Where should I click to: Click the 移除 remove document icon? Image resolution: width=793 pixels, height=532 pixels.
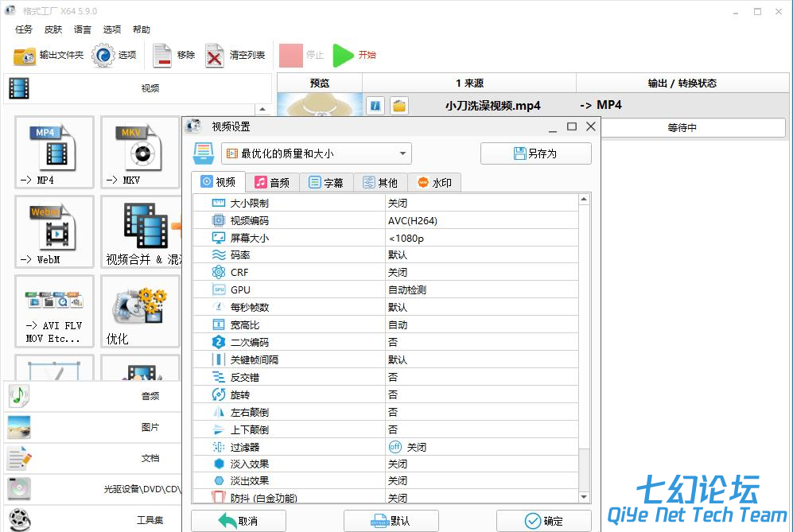coord(162,56)
